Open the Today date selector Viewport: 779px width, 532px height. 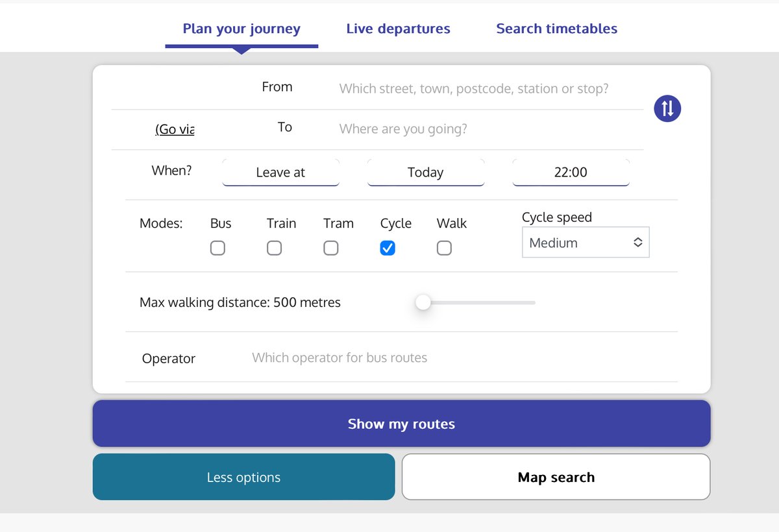pyautogui.click(x=426, y=173)
